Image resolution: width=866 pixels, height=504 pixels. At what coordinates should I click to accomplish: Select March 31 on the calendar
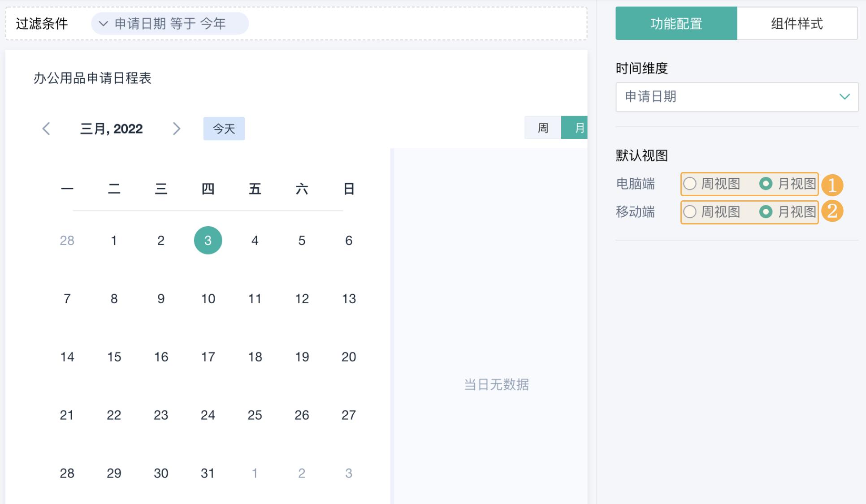(x=208, y=473)
